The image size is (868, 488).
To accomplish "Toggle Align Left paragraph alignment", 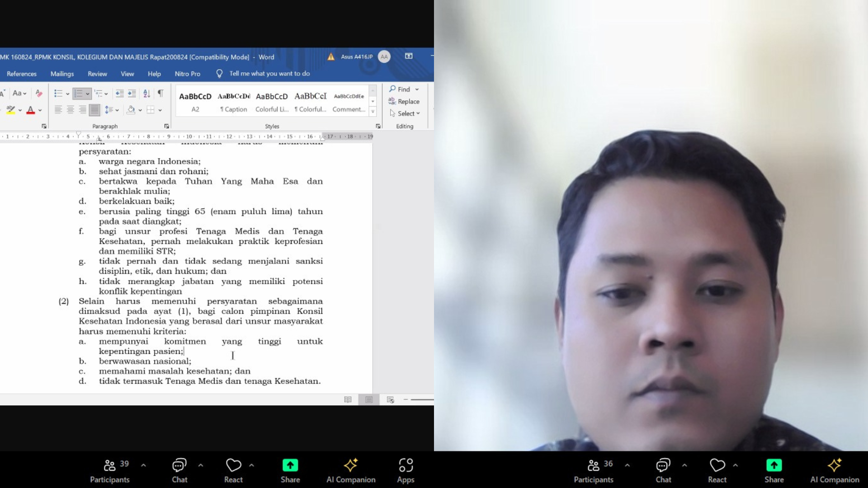I will (58, 110).
